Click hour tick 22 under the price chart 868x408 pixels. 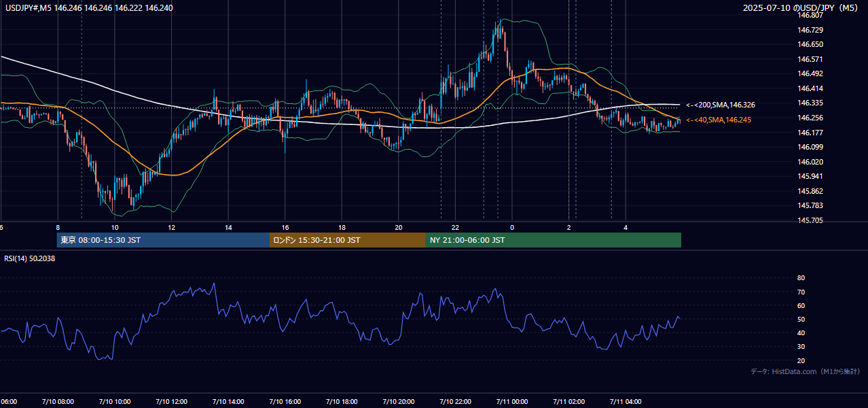[x=455, y=227]
